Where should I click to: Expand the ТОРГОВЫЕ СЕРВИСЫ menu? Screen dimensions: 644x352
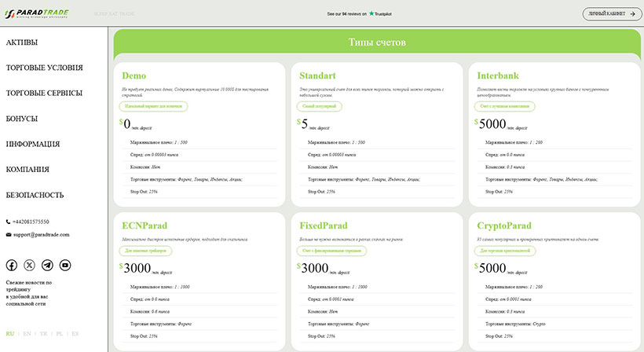[x=44, y=93]
